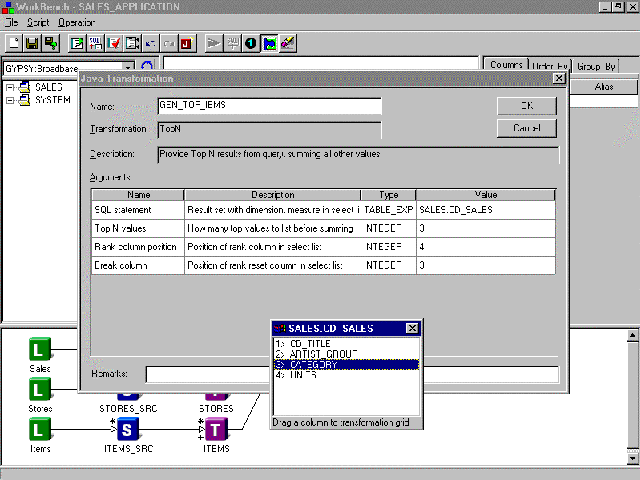Click the red J Java toolbar icon
640x480 pixels.
click(184, 43)
